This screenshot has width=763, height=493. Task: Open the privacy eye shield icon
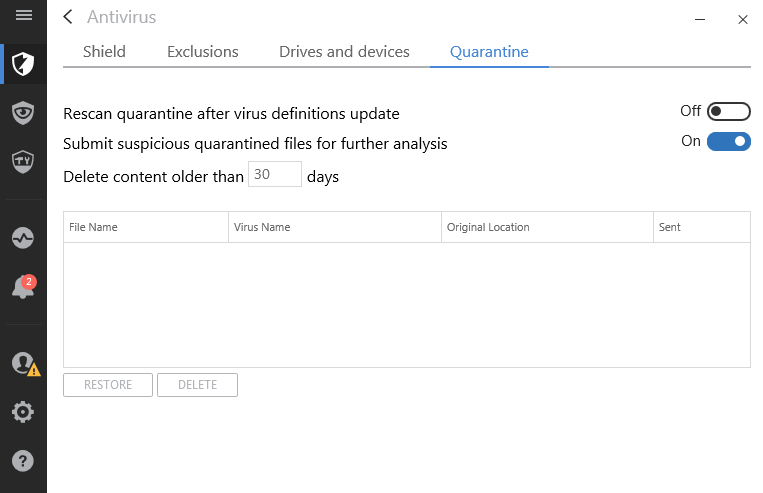pyautogui.click(x=23, y=112)
